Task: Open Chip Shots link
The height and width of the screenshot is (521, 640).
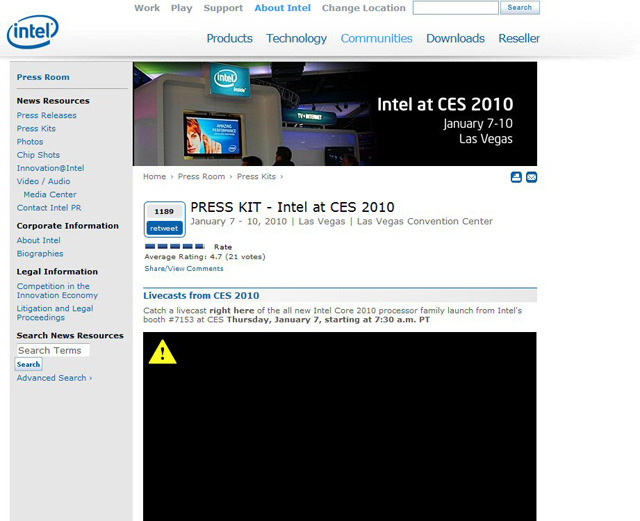Action: (x=38, y=155)
